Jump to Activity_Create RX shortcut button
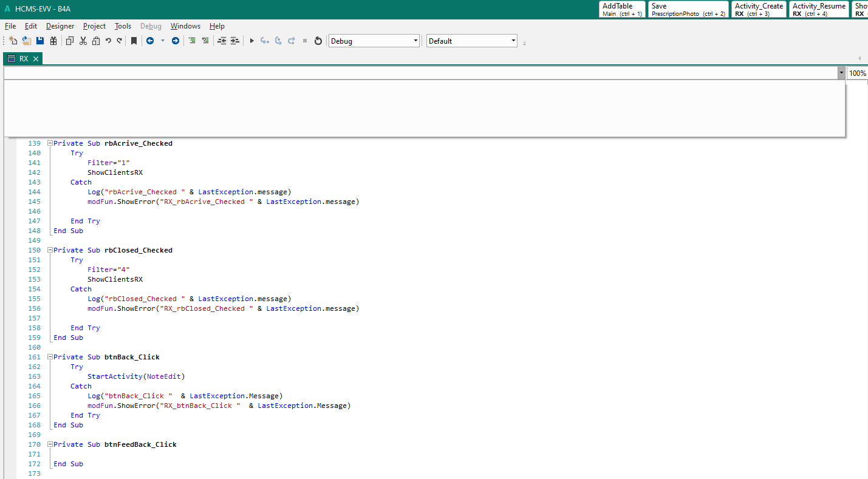Image resolution: width=868 pixels, height=479 pixels. click(759, 9)
